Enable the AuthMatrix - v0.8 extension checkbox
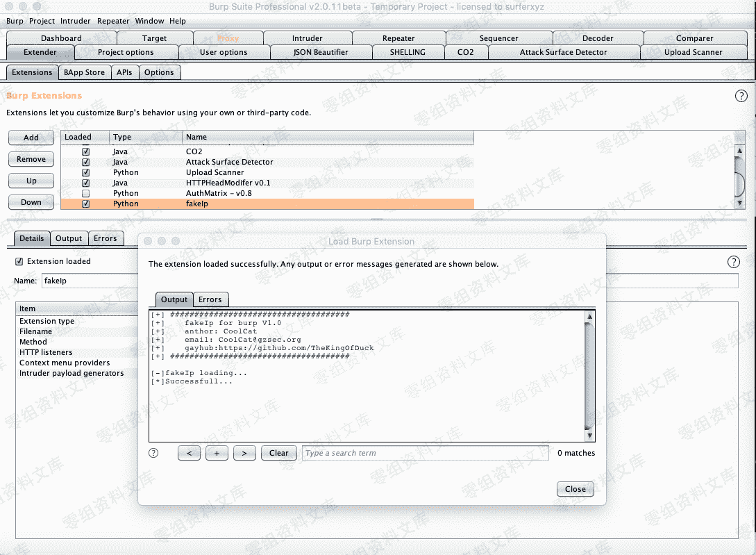The image size is (756, 555). click(86, 193)
